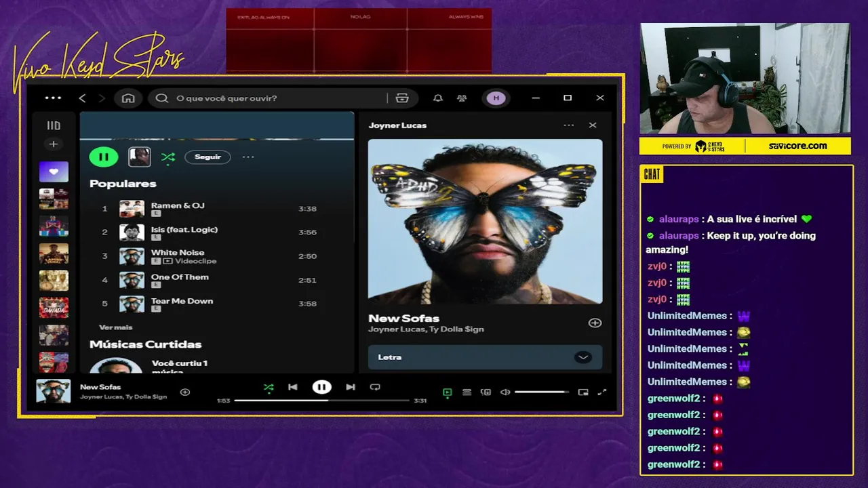Screen dimensions: 868x488
Task: Open the Browse icon in search bar
Action: pyautogui.click(x=402, y=98)
